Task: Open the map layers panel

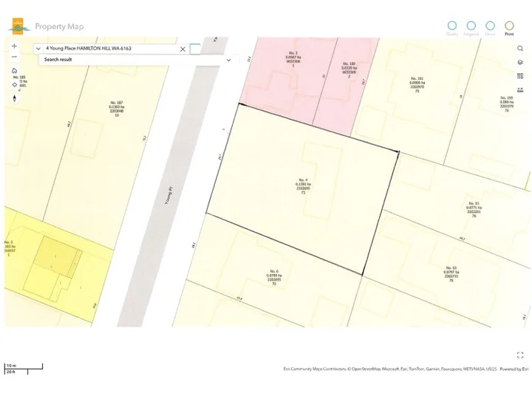Action: pos(520,63)
